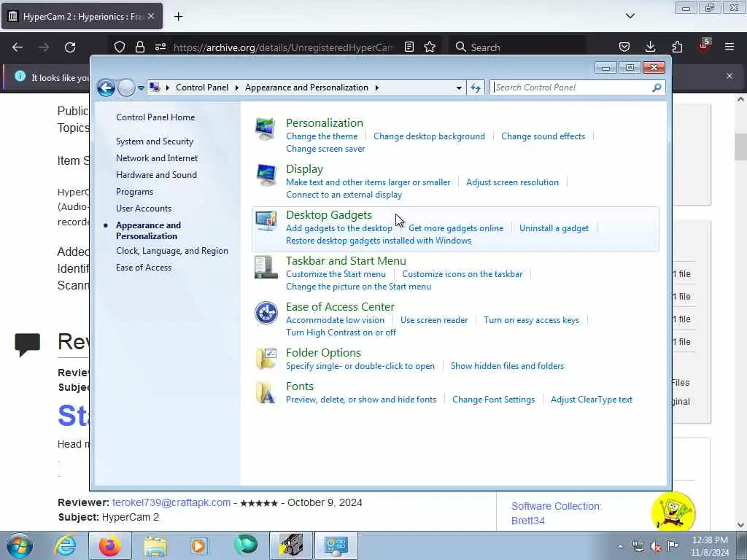747x560 pixels.
Task: Open Windows Media Player from taskbar
Action: [x=198, y=545]
